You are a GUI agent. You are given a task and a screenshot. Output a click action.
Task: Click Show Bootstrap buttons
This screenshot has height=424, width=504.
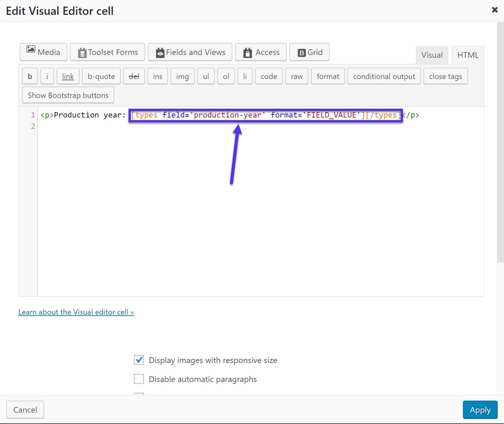pyautogui.click(x=68, y=95)
